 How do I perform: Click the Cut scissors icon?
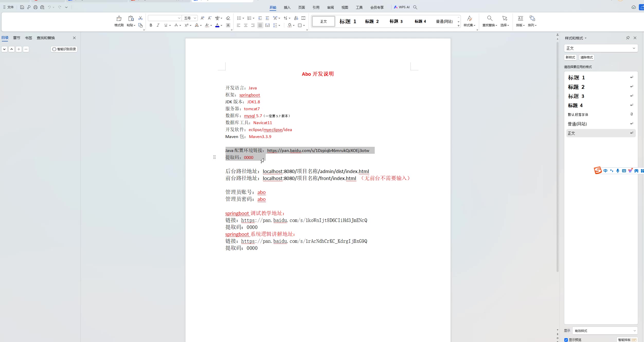tap(140, 18)
